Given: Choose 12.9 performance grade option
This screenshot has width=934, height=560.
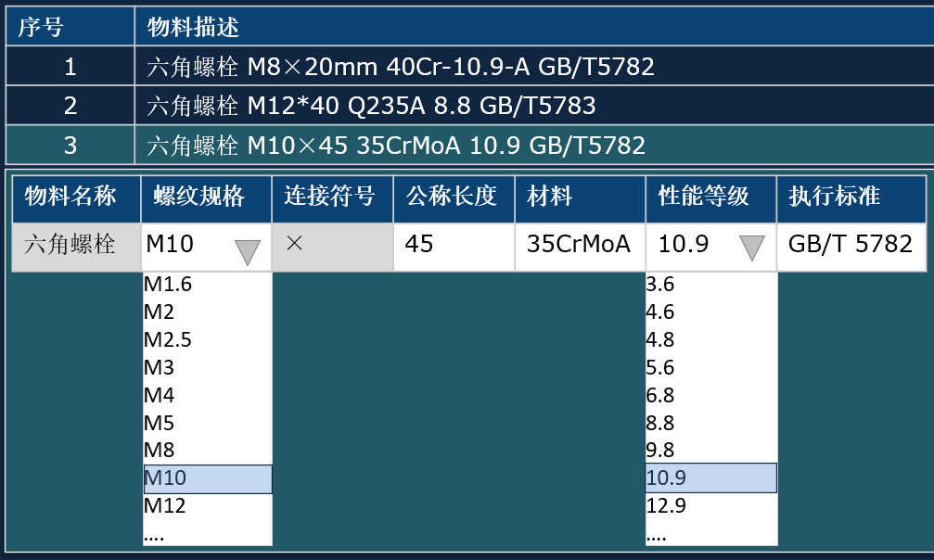Looking at the screenshot, I should tap(711, 506).
